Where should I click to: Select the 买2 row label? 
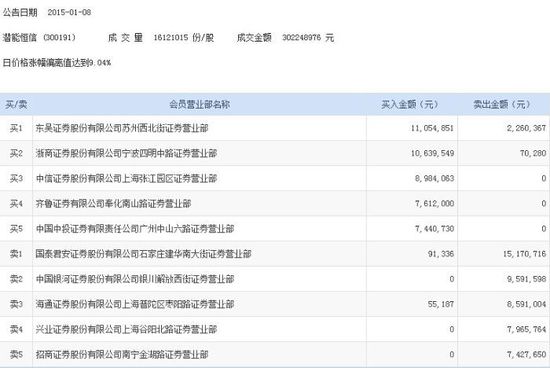tap(16, 153)
